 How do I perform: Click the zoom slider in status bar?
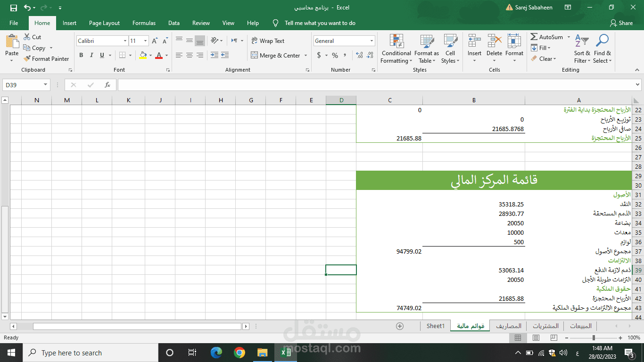point(594,337)
